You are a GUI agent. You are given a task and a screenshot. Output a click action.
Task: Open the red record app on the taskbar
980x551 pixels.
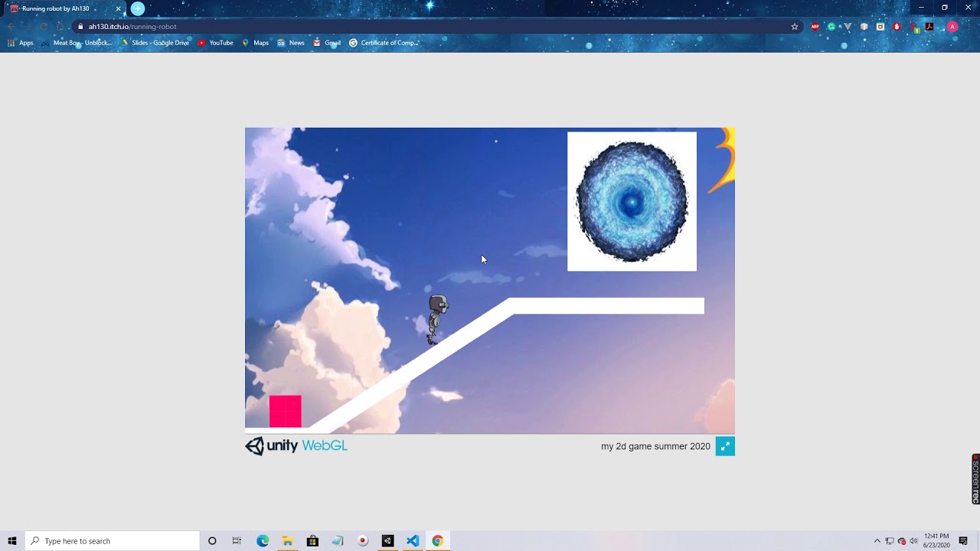(x=362, y=541)
